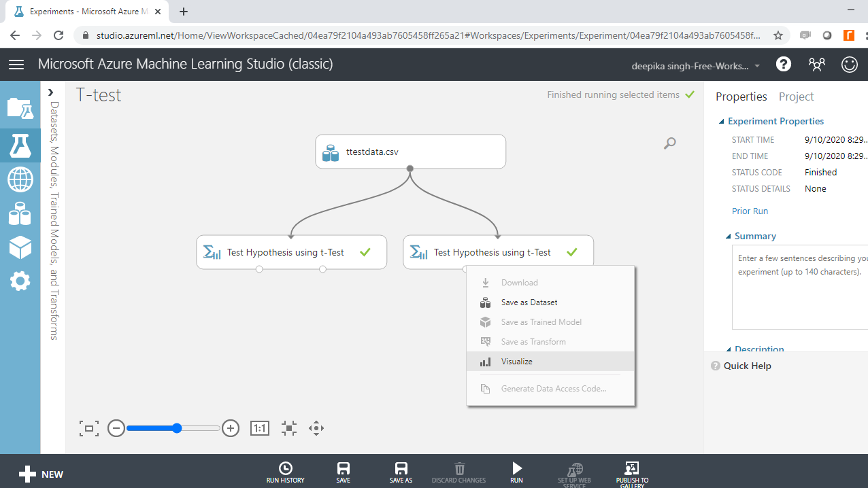Open the workspace dropdown deepika singh-Free-Works
Image resolution: width=868 pixels, height=488 pixels.
[x=697, y=66]
